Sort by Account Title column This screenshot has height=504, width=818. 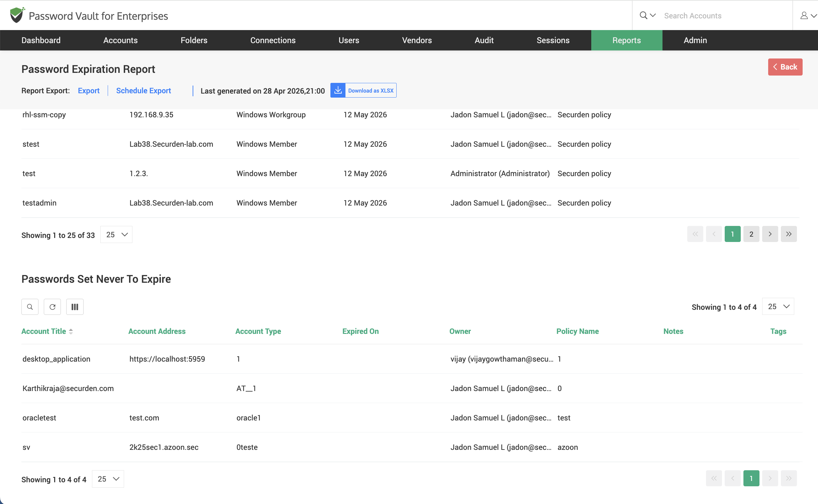(x=47, y=331)
